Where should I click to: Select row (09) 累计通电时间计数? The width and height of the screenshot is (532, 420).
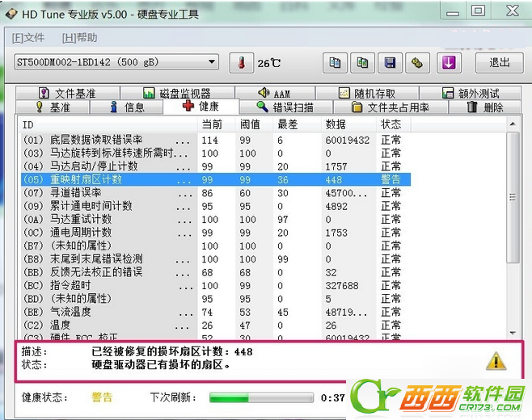tap(216, 206)
